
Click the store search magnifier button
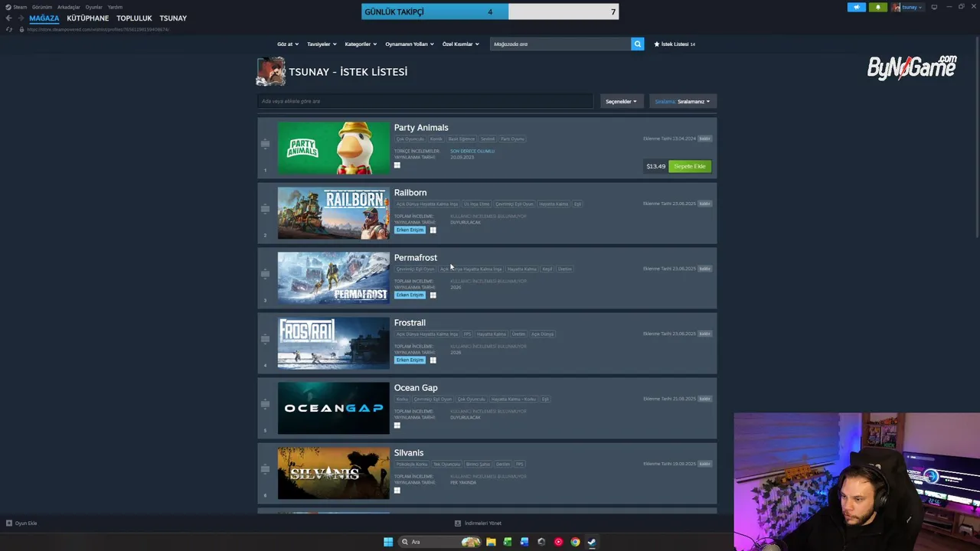637,44
